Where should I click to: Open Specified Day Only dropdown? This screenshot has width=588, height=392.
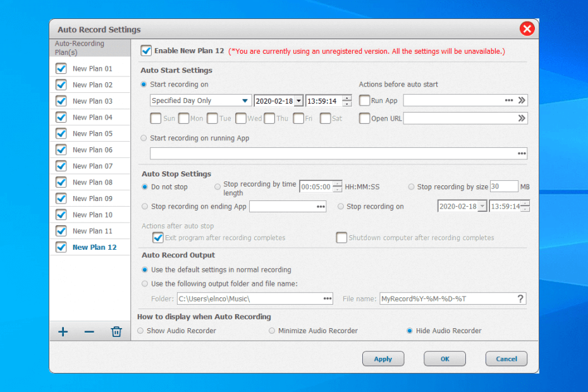[200, 101]
